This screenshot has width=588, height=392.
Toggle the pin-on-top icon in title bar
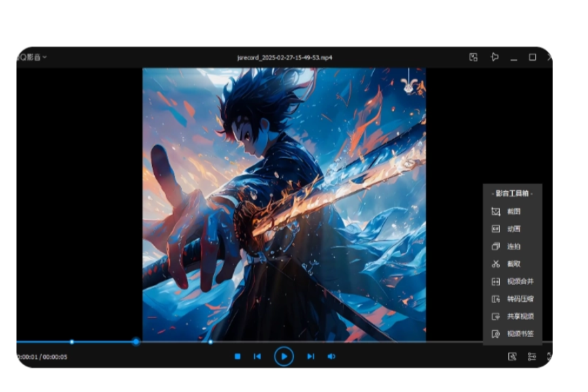tap(495, 57)
